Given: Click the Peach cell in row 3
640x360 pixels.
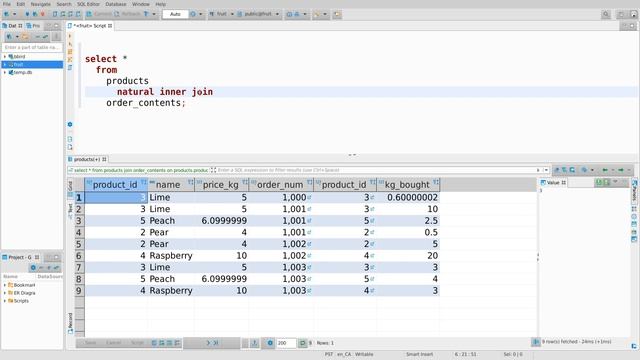Looking at the screenshot, I should (171, 221).
